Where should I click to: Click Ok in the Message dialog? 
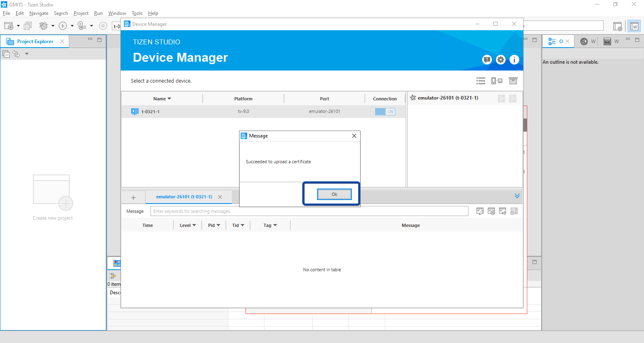click(334, 194)
